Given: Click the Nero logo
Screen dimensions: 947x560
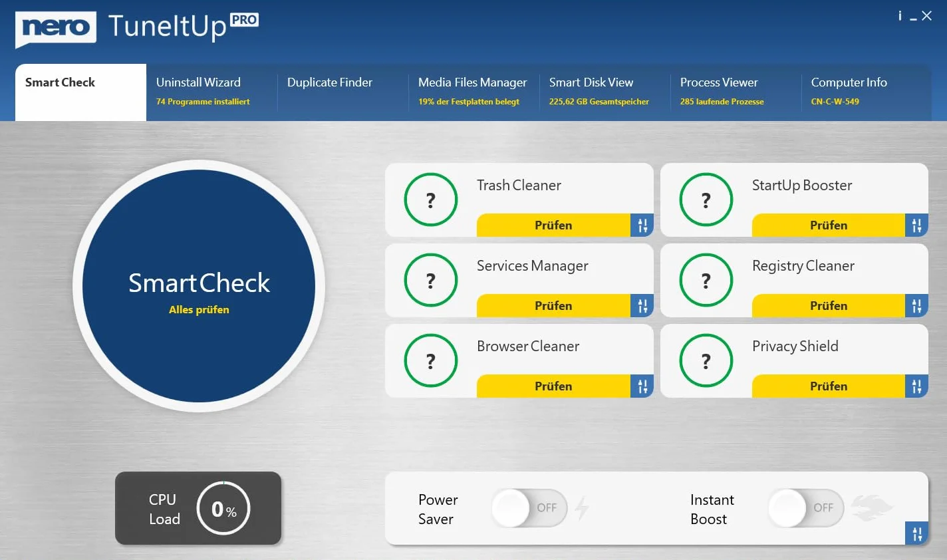Looking at the screenshot, I should 56,29.
